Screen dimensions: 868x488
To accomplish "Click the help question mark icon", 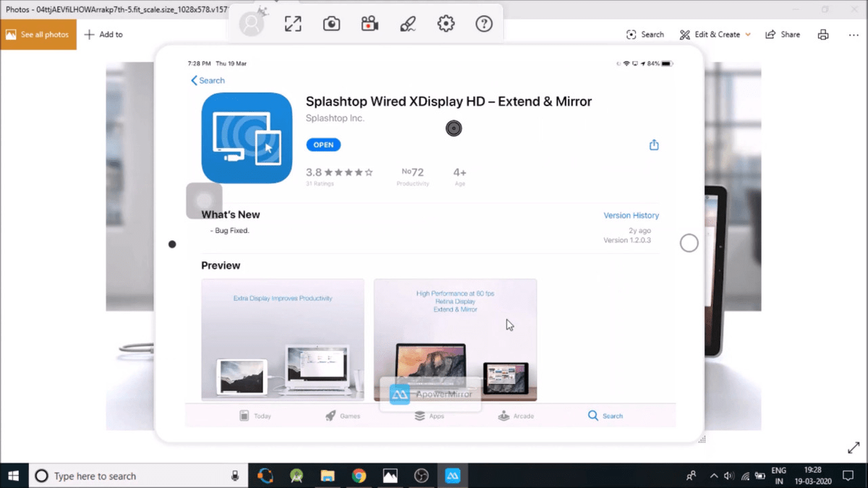I will click(484, 24).
